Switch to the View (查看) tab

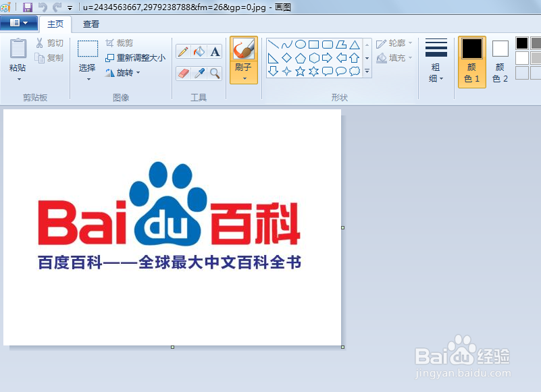[91, 24]
